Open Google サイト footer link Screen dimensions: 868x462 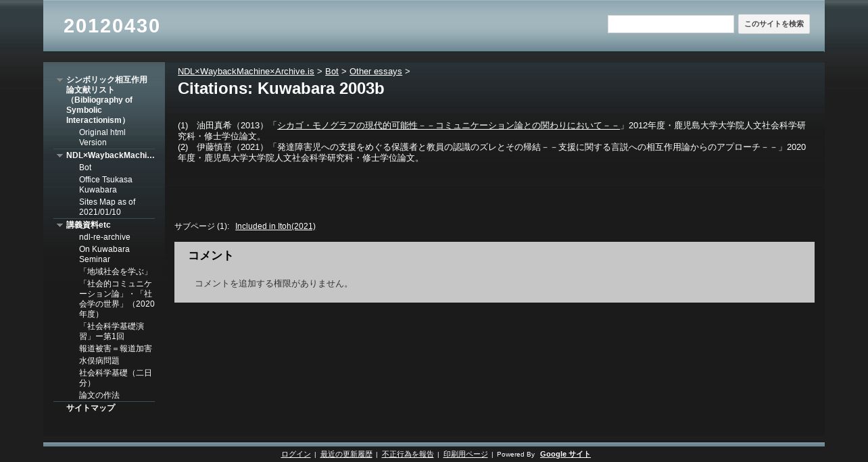click(x=565, y=454)
